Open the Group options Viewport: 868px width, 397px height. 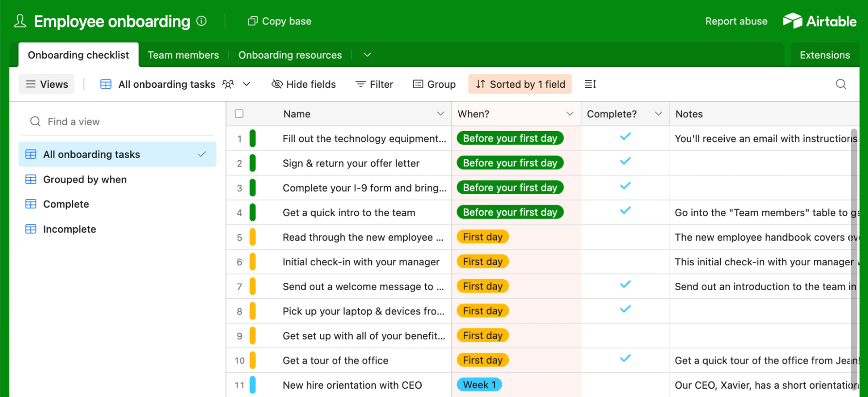tap(434, 84)
